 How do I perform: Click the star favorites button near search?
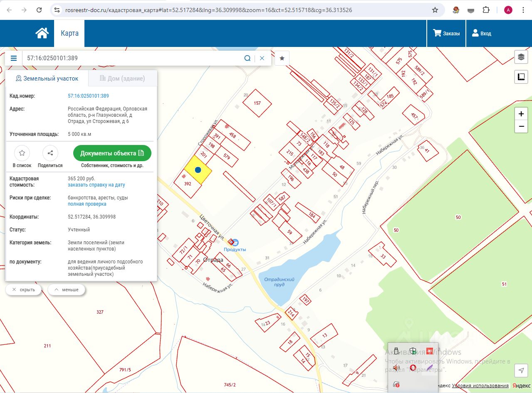tap(282, 58)
